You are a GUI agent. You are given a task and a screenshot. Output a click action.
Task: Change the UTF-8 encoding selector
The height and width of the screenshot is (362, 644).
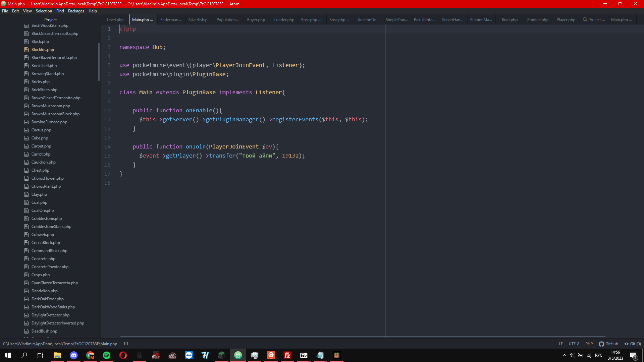click(x=574, y=344)
